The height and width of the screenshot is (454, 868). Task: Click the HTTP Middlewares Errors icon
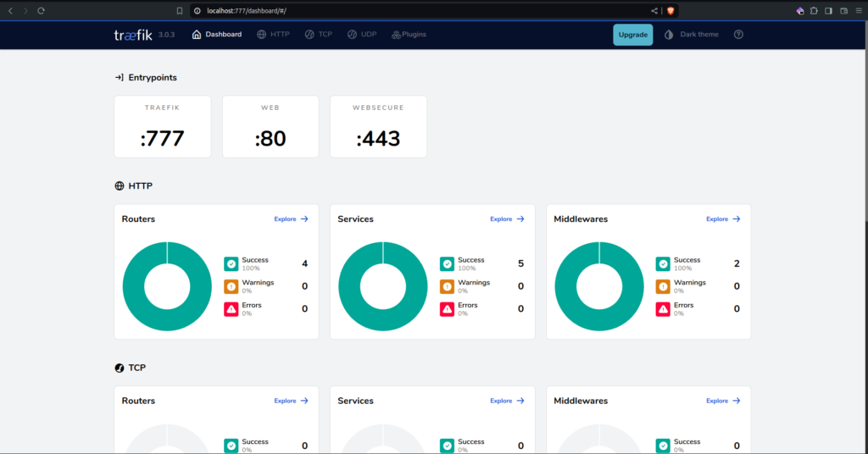click(663, 309)
